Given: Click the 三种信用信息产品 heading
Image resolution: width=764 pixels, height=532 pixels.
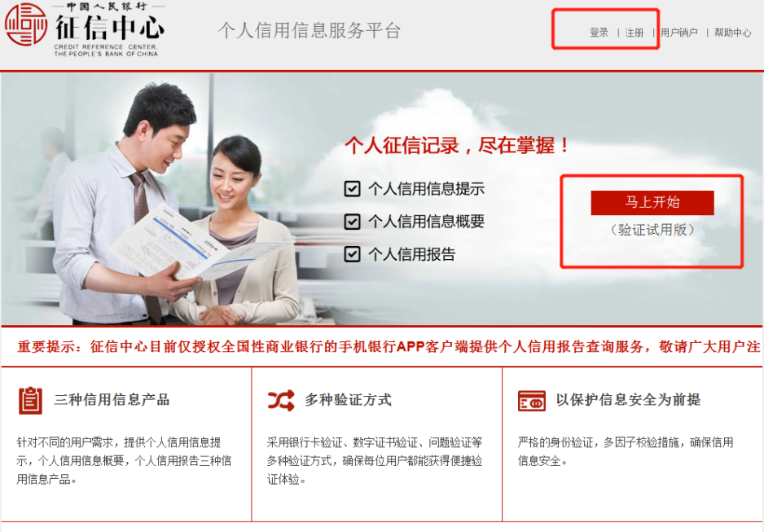Looking at the screenshot, I should [x=112, y=400].
